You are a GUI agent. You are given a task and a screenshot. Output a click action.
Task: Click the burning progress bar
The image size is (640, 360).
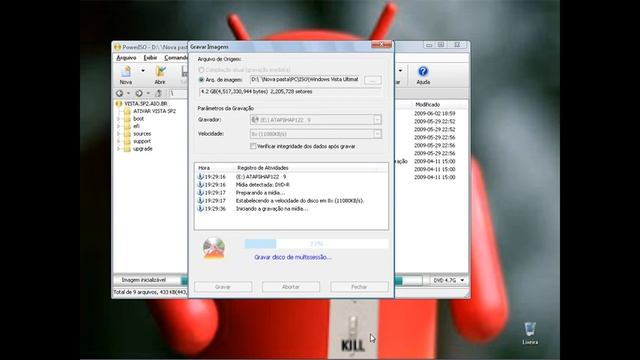(316, 244)
